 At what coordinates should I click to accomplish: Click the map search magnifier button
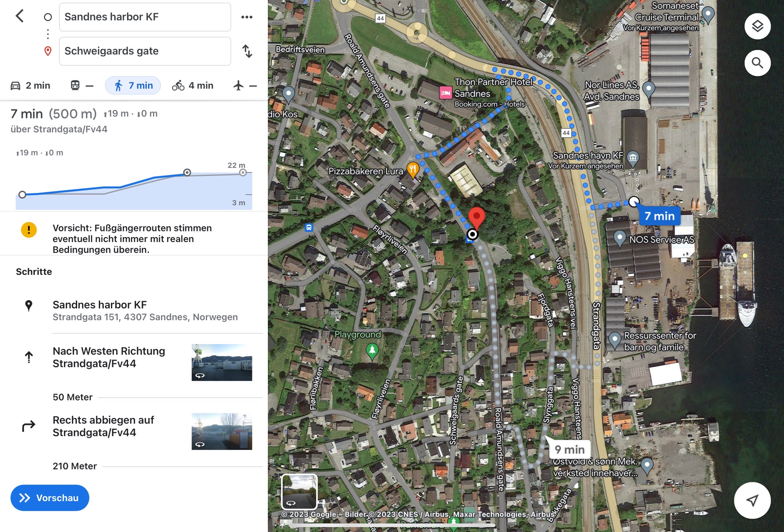tap(757, 63)
